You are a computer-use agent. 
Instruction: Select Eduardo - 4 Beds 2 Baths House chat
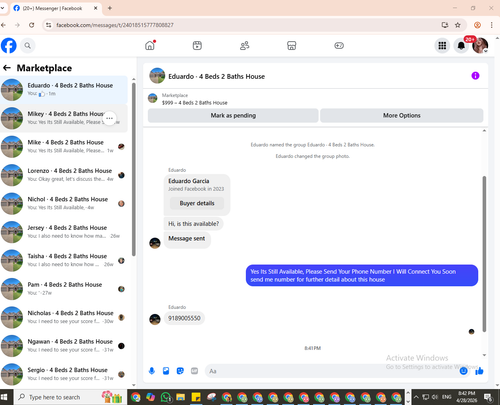[x=64, y=90]
